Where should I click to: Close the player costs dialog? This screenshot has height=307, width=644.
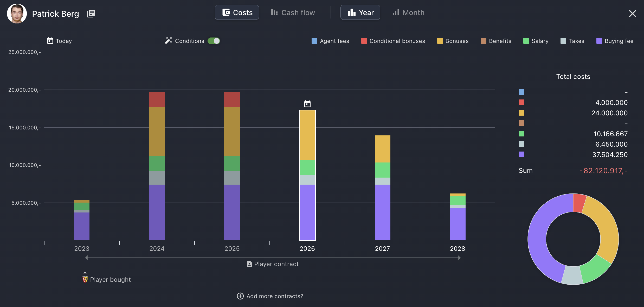632,14
